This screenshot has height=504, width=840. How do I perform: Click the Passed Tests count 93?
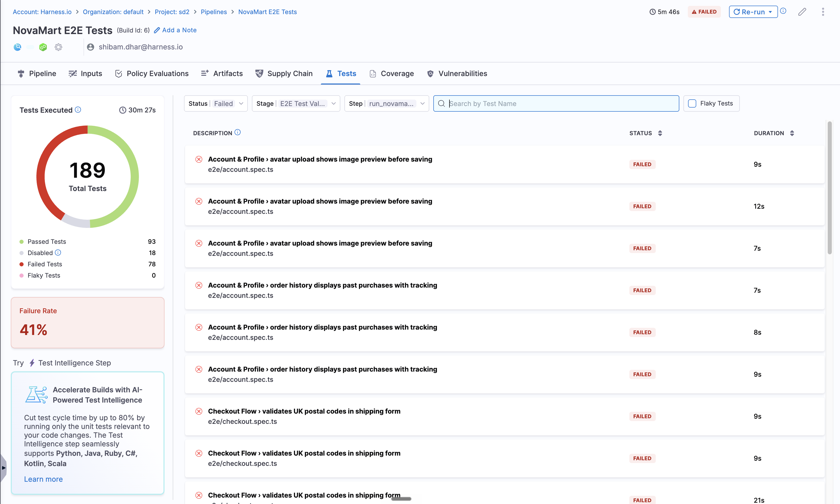pyautogui.click(x=152, y=242)
